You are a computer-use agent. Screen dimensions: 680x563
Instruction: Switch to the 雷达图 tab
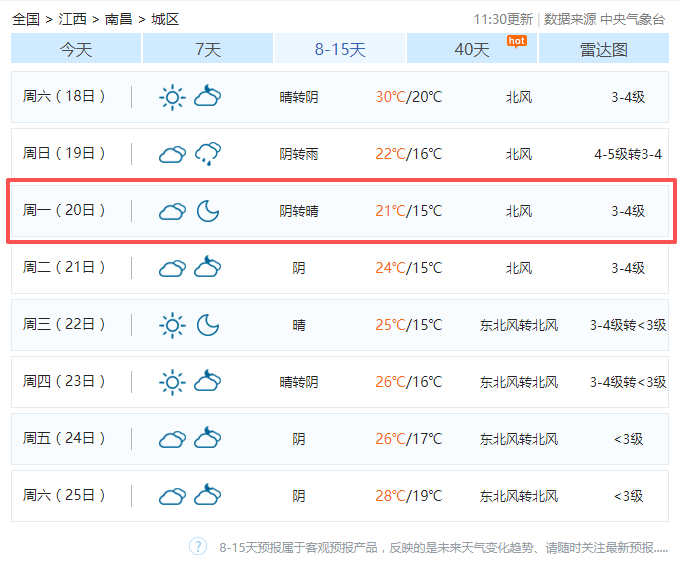click(604, 49)
